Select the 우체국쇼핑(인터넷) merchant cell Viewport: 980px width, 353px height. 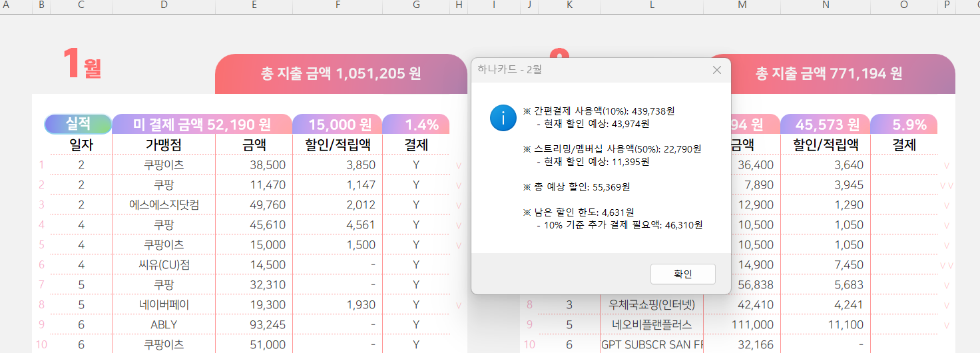[x=652, y=305]
